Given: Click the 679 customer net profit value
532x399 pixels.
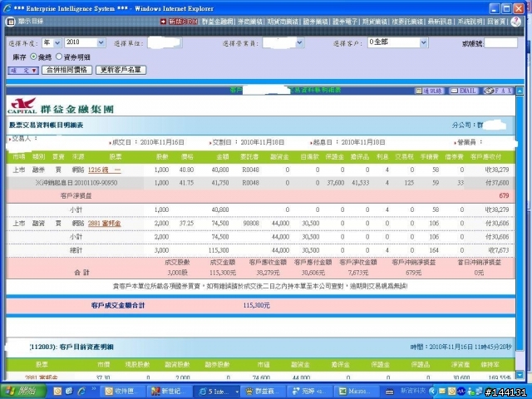Looking at the screenshot, I should (x=504, y=196).
